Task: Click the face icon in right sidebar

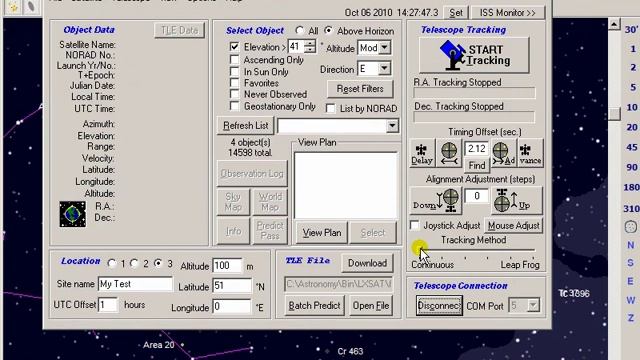Action: [631, 227]
